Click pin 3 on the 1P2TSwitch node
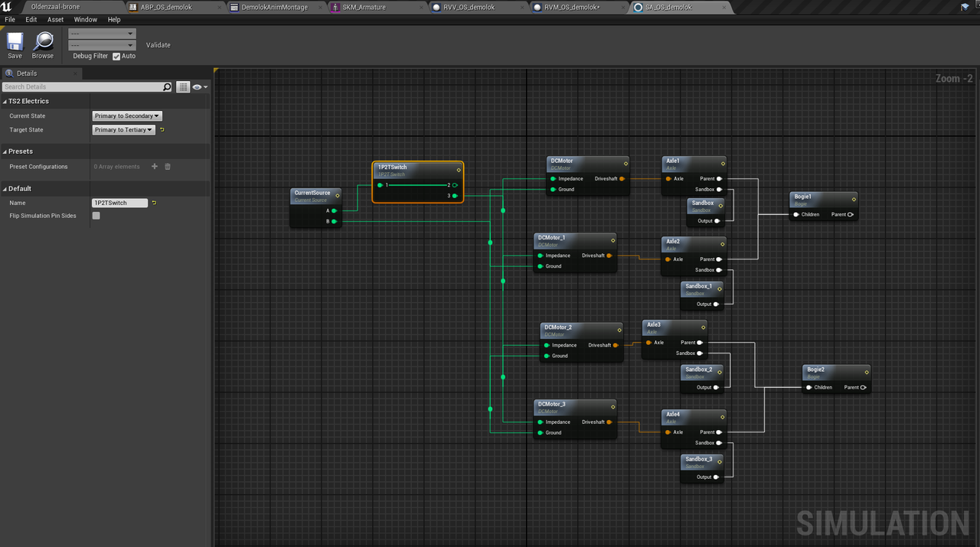This screenshot has height=547, width=980. click(x=455, y=196)
